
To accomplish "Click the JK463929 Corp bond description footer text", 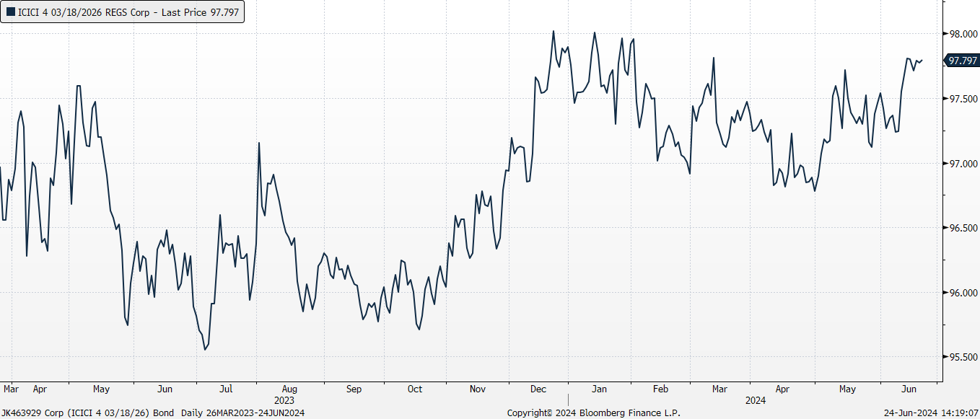I will (152, 413).
